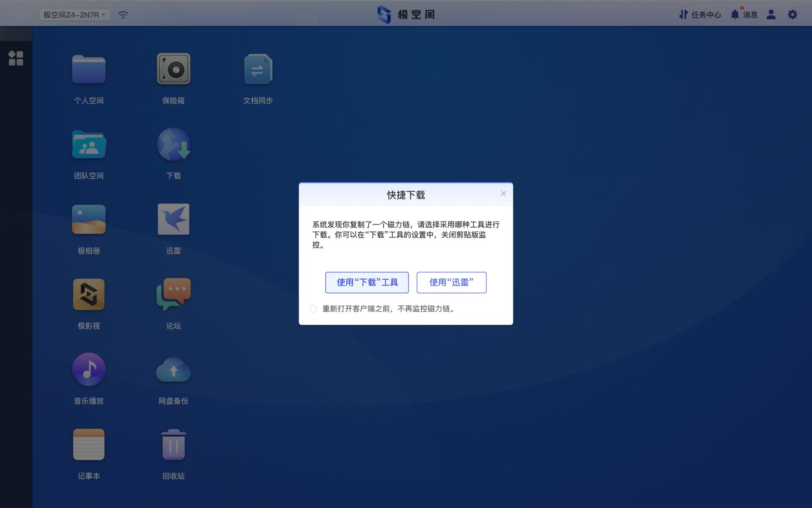
Task: Download using 迅雷 via dialog button
Action: click(451, 282)
